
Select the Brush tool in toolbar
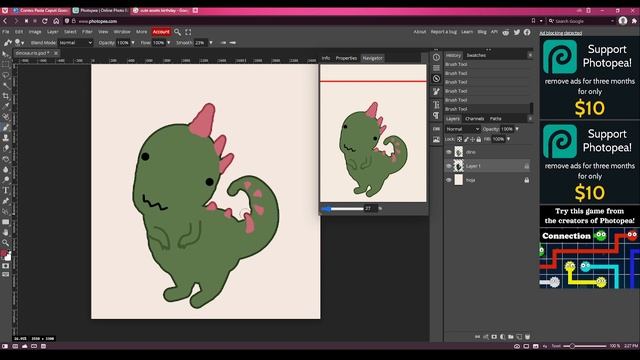[5, 128]
